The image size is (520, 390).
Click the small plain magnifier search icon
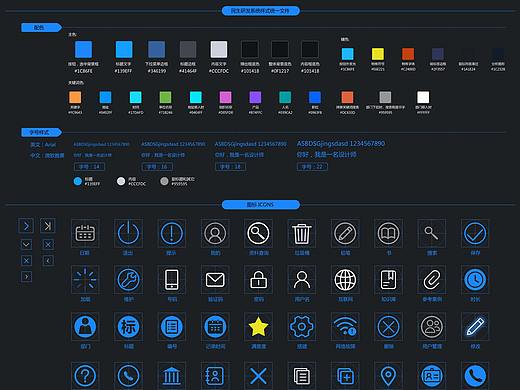(x=431, y=233)
